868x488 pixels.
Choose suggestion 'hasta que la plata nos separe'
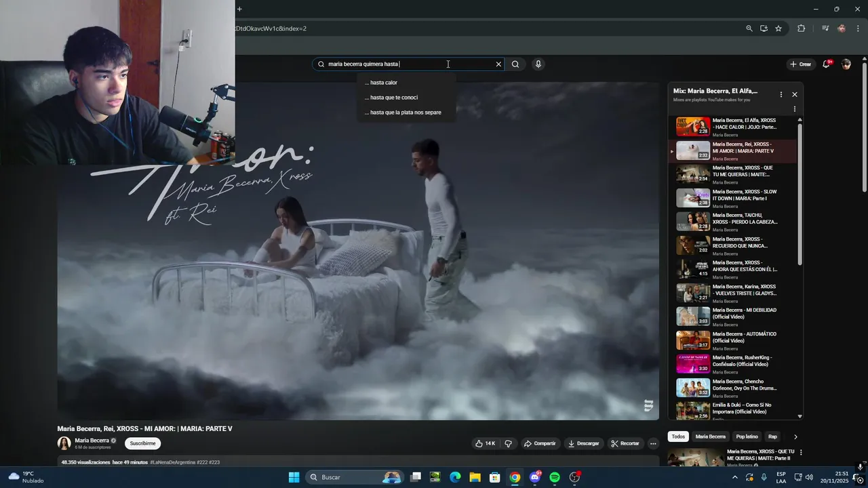pyautogui.click(x=406, y=113)
